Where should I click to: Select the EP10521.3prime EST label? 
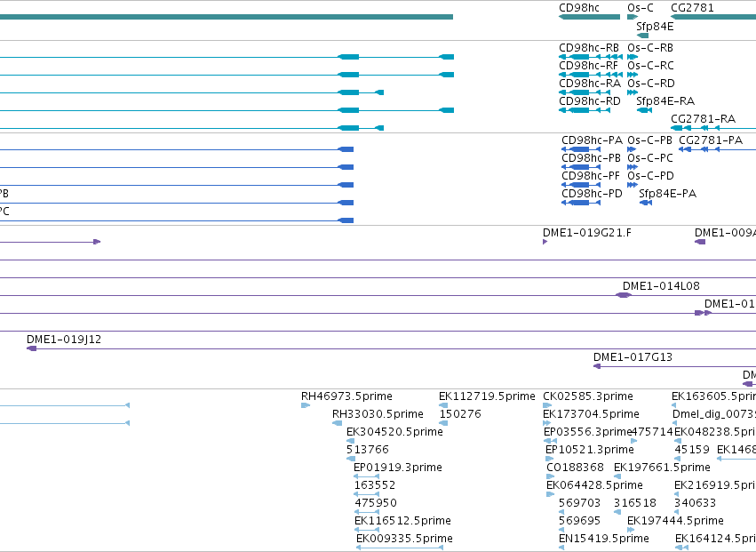[x=590, y=450]
